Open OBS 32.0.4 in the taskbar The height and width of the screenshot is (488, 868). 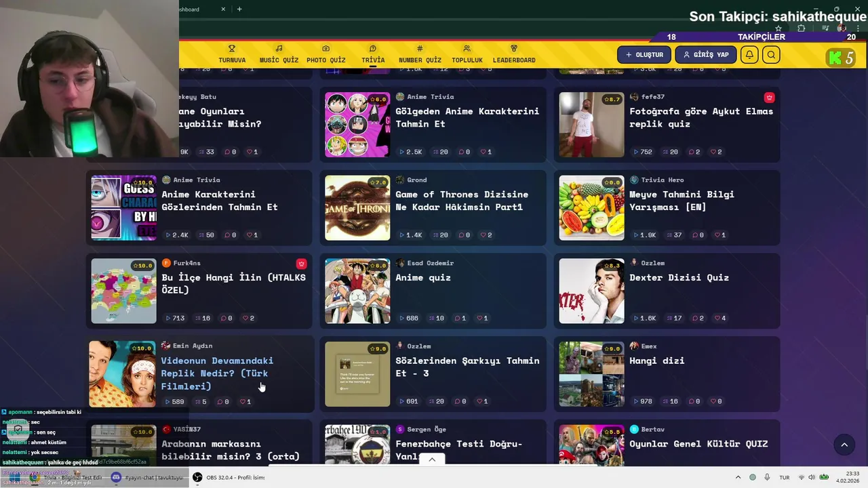[x=229, y=477]
